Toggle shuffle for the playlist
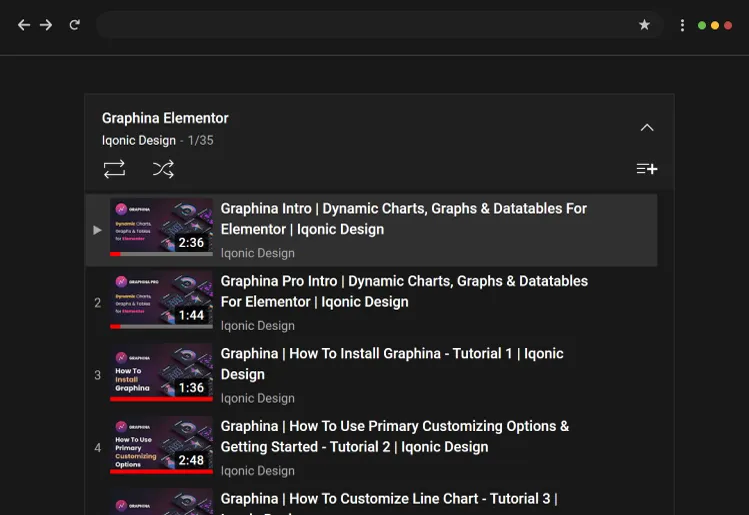The width and height of the screenshot is (749, 515). [x=163, y=169]
